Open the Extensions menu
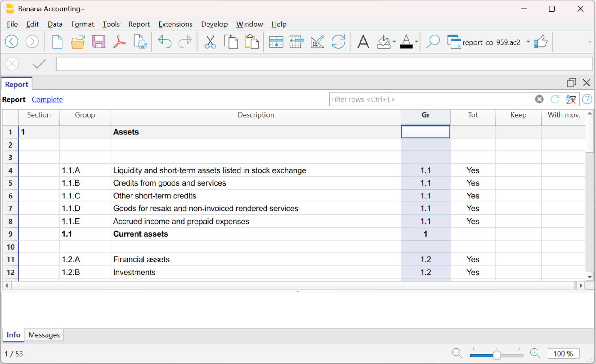 [175, 24]
